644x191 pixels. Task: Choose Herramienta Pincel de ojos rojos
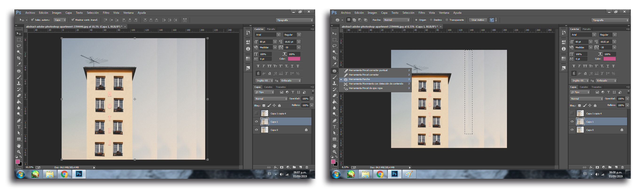click(x=375, y=88)
